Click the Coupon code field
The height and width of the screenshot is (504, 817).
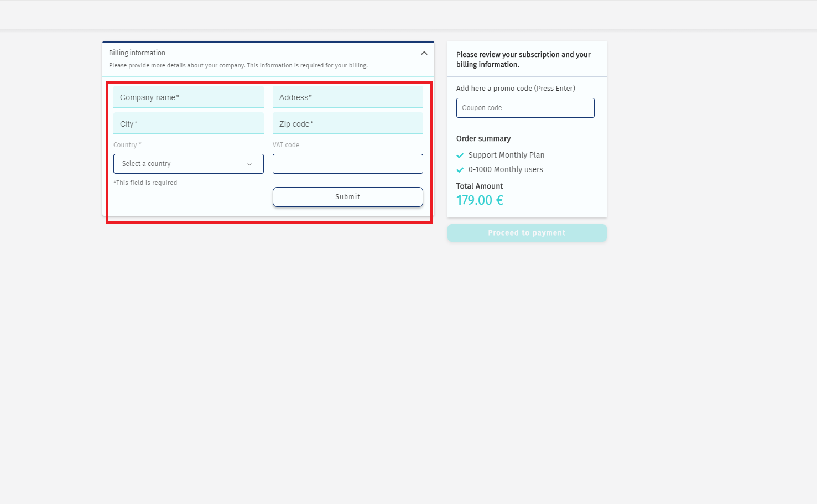click(x=525, y=108)
